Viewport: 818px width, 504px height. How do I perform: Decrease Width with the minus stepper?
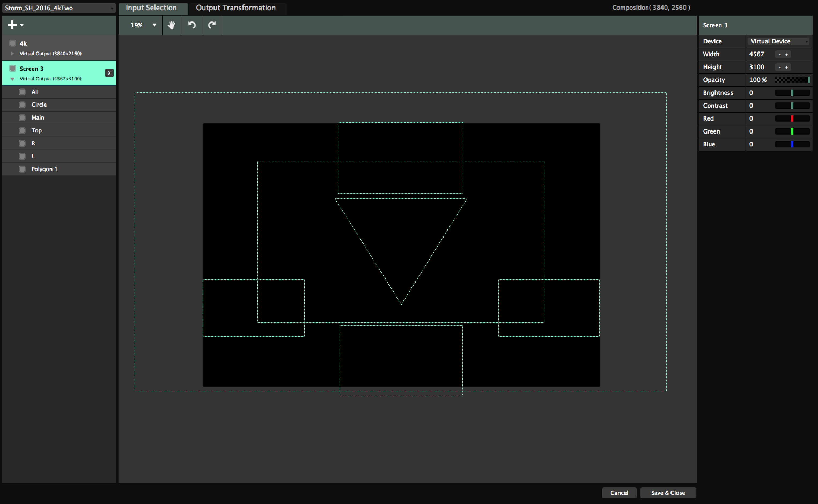pos(779,54)
